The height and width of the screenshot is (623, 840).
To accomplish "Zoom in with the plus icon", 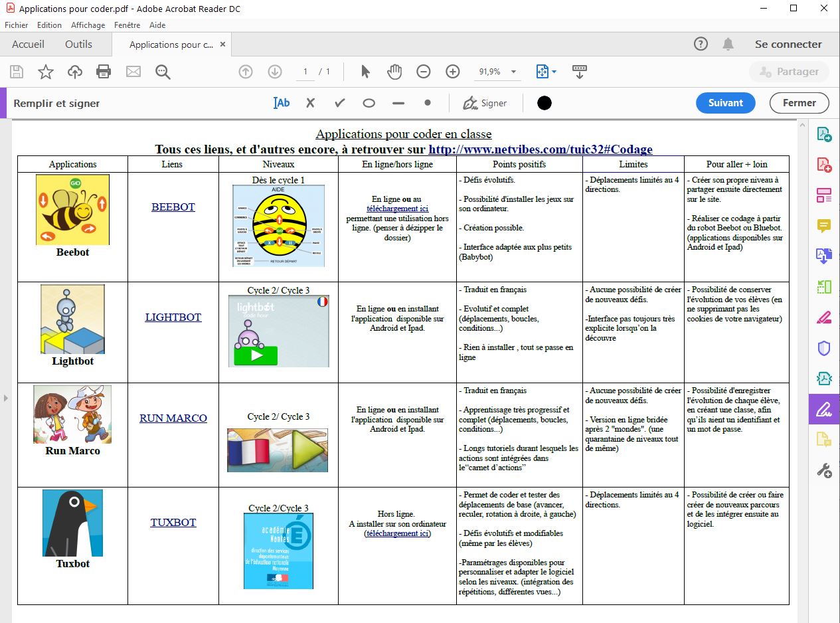I will [453, 72].
